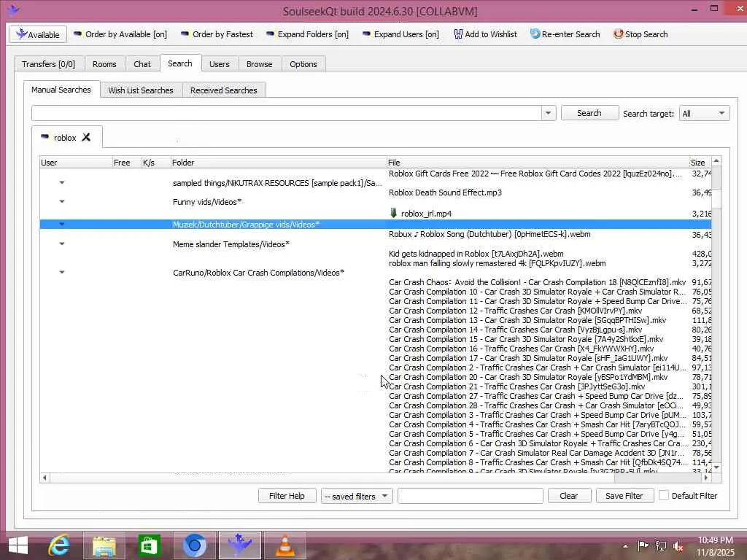The width and height of the screenshot is (747, 560).
Task: Sort by the File column header
Action: tap(538, 163)
